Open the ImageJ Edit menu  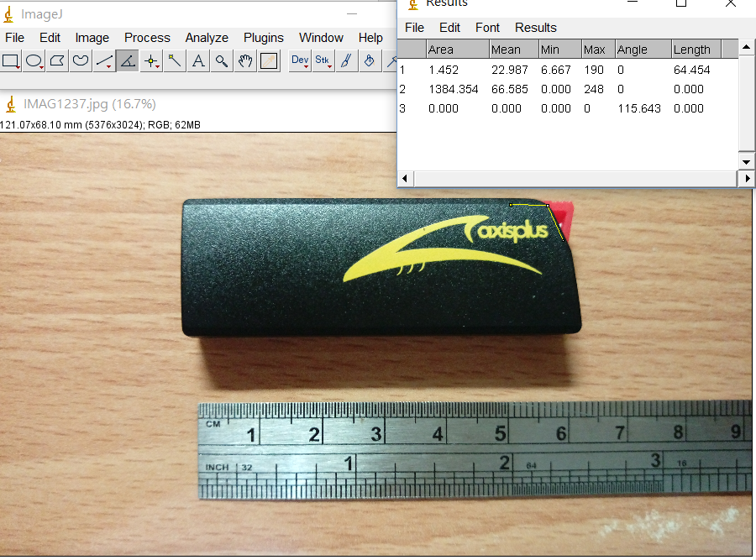point(50,38)
